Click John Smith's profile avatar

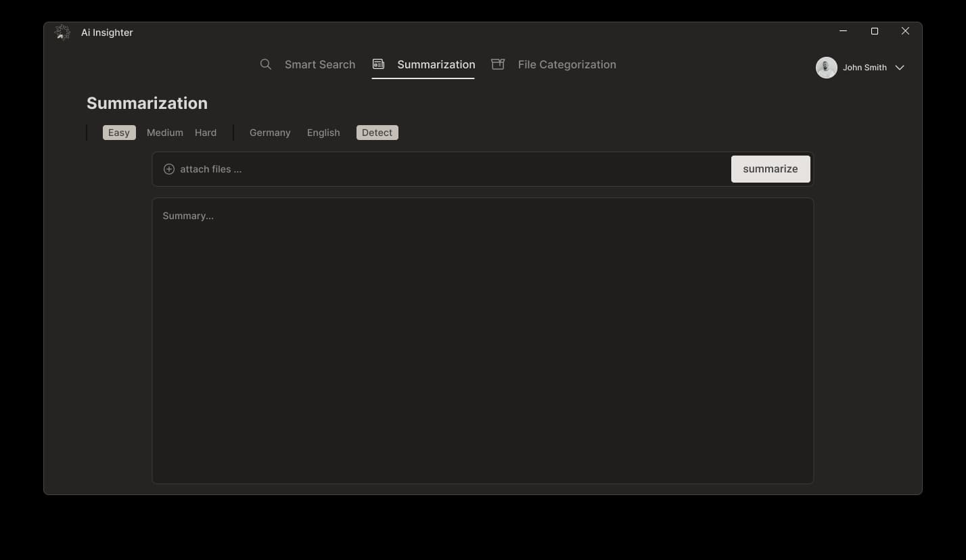[x=826, y=68]
